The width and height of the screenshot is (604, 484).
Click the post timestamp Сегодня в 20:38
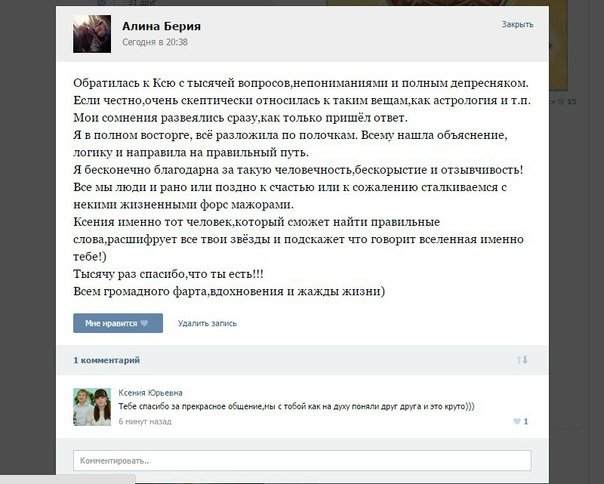click(155, 42)
